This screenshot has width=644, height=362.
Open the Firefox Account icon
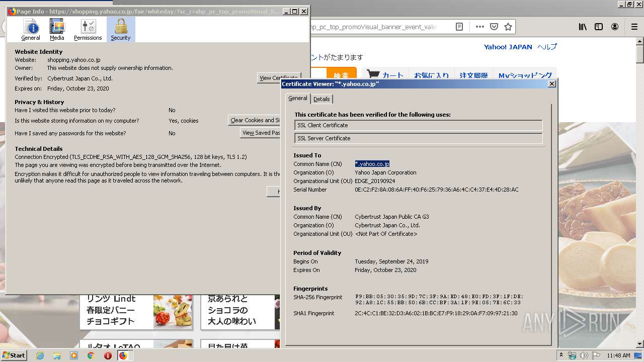[615, 27]
